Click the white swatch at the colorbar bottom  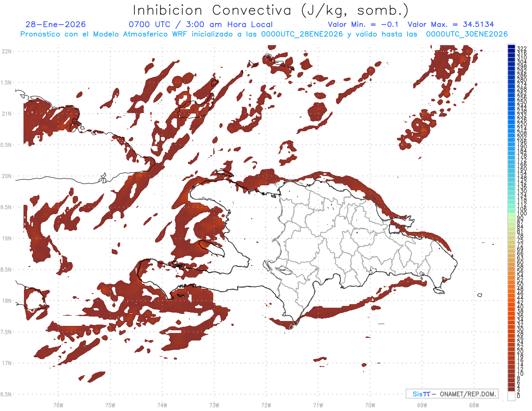tap(512, 395)
